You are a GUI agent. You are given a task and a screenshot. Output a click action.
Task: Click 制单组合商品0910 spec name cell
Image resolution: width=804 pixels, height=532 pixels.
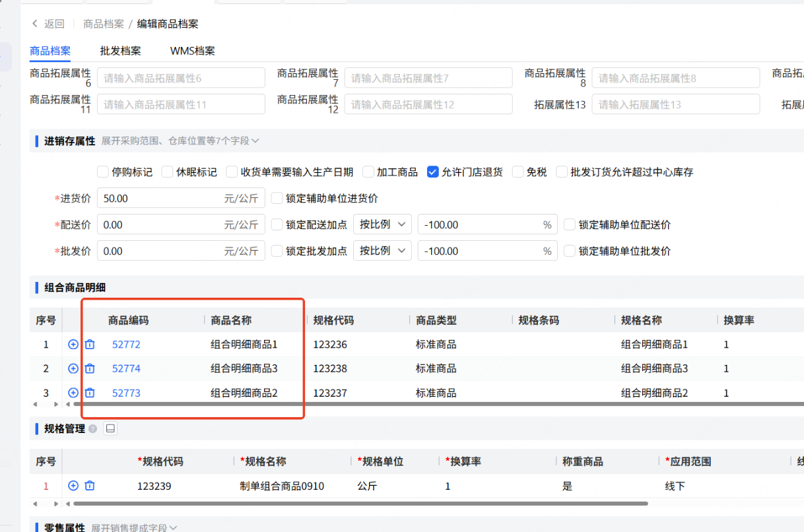coord(282,486)
